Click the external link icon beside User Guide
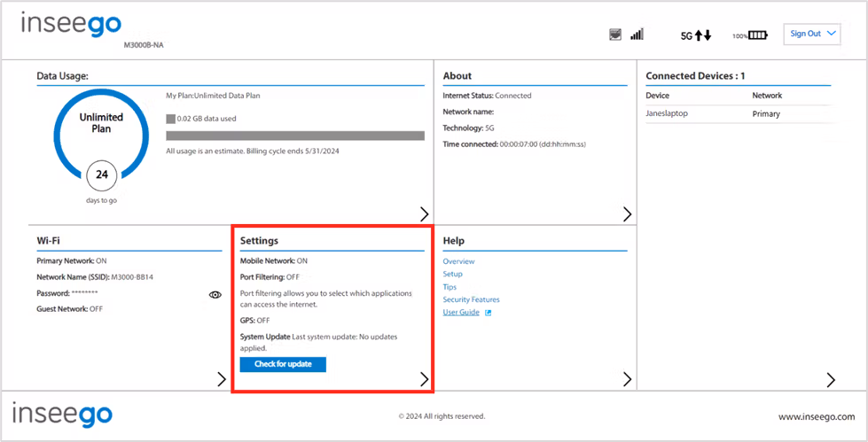 (x=488, y=313)
